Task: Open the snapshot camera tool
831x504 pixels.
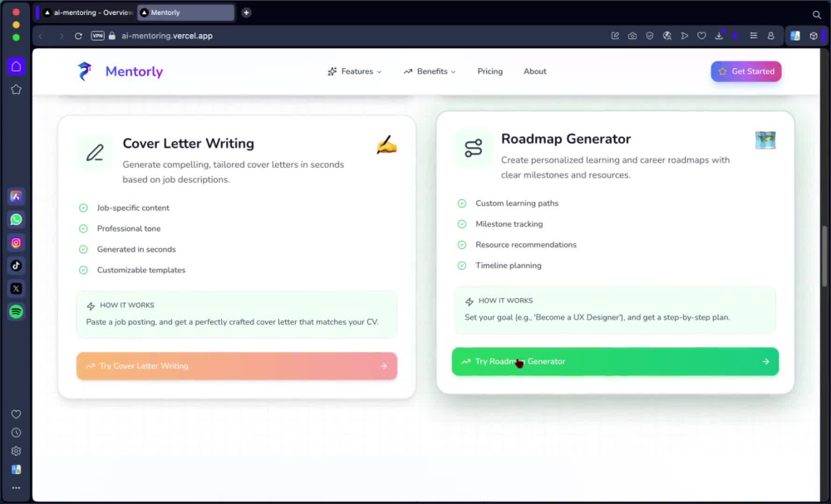Action: 632,36
